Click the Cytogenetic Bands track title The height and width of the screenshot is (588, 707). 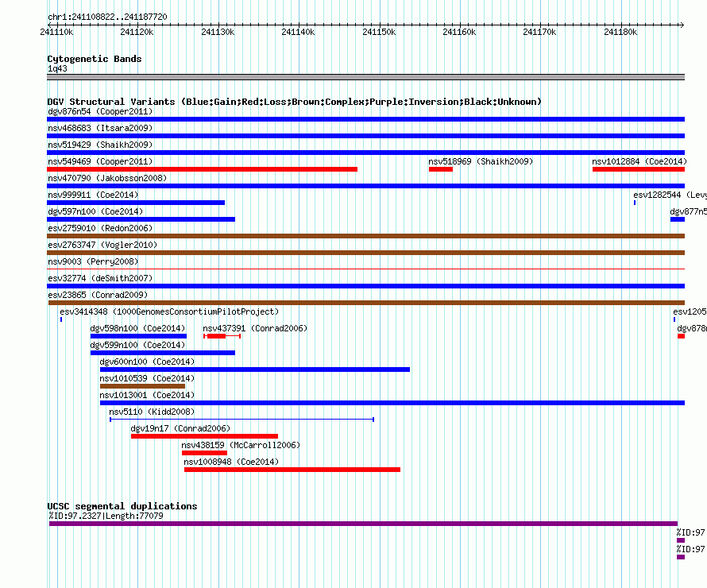[95, 59]
